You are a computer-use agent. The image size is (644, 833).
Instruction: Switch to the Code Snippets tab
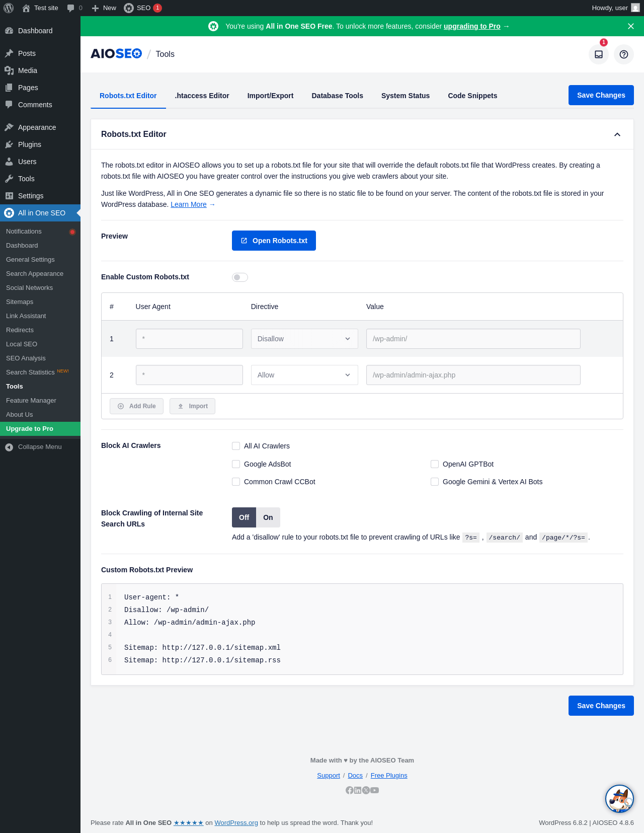pyautogui.click(x=472, y=96)
